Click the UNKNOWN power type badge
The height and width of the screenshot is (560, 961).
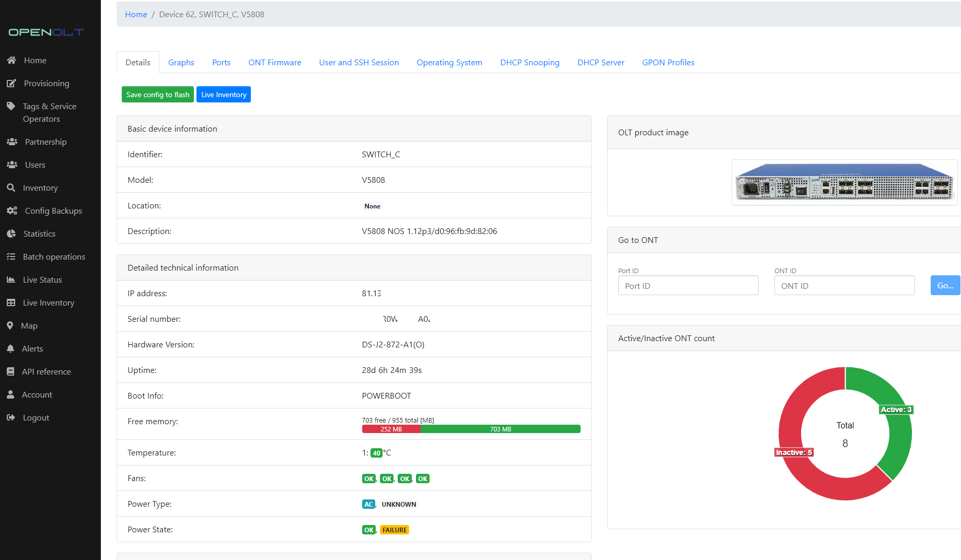(399, 504)
